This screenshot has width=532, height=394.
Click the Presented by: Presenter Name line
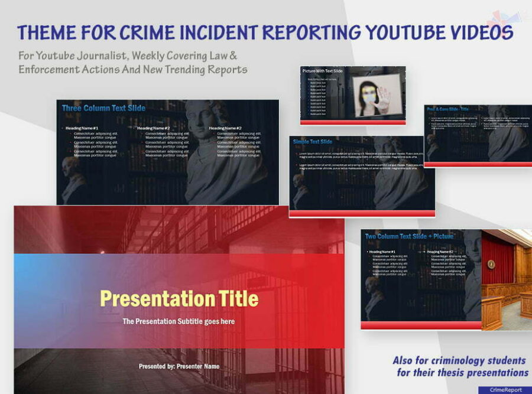point(179,366)
